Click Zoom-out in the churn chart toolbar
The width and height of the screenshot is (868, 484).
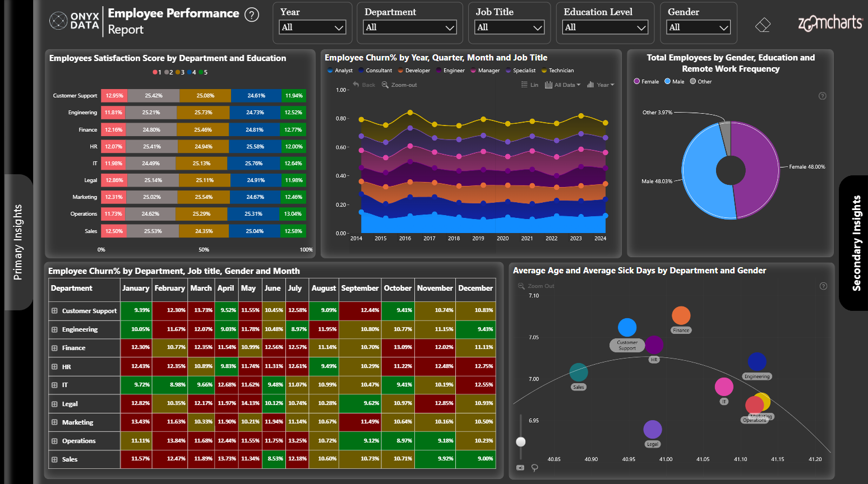399,85
